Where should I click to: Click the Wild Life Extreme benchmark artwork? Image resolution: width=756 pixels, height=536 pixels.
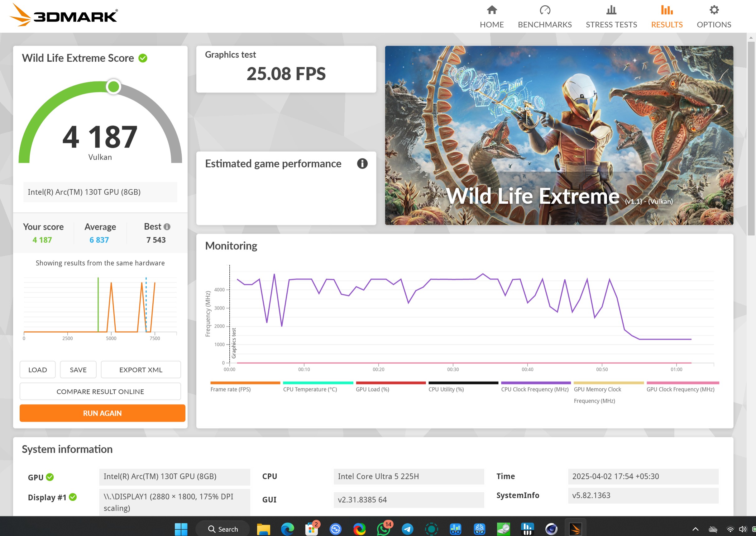pos(559,135)
